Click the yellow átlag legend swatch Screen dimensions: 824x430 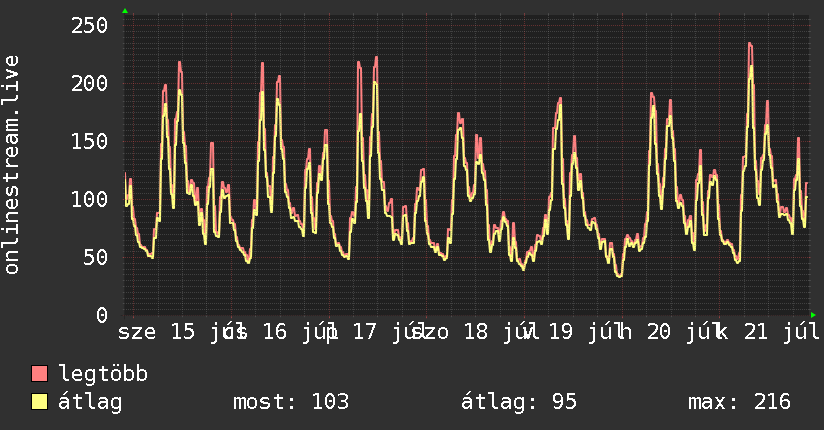[39, 401]
